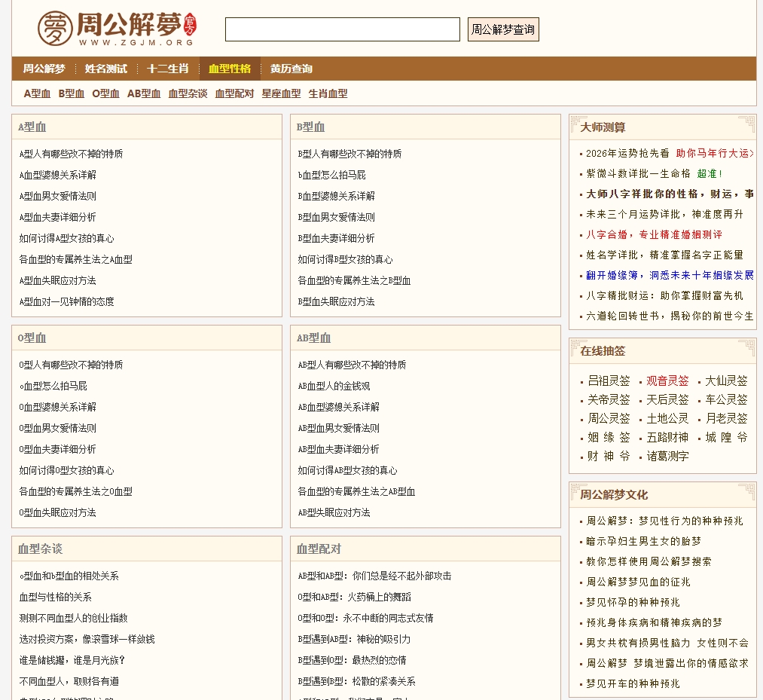Open article A型人有哪些改不掉的特质
The width and height of the screenshot is (763, 700).
click(x=71, y=154)
